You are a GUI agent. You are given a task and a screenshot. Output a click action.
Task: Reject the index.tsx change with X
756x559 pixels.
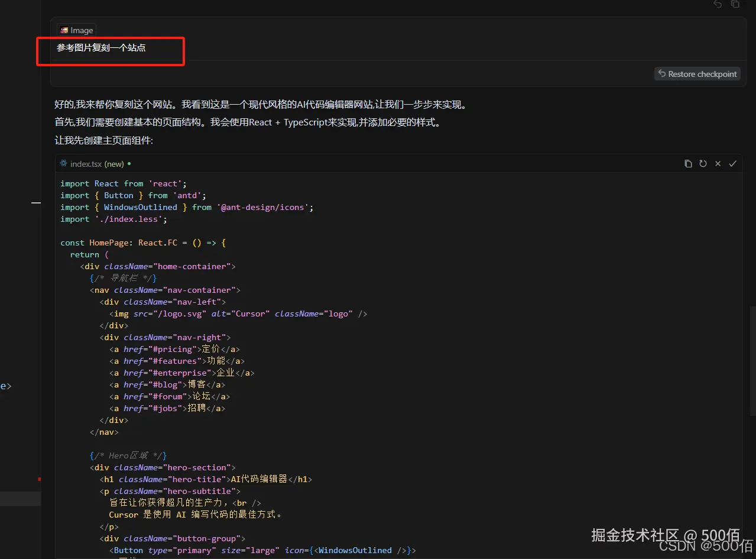click(x=718, y=164)
